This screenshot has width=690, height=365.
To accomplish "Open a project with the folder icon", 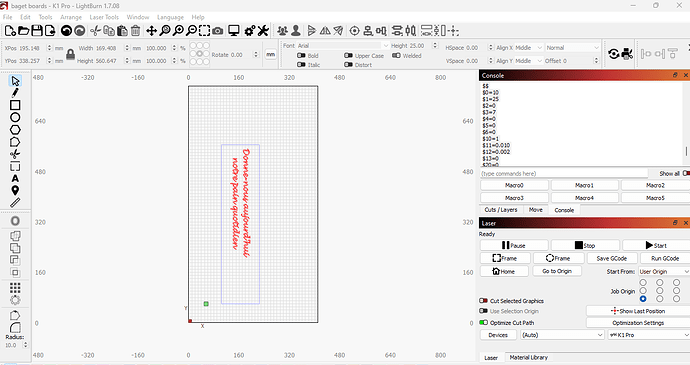I will click(24, 30).
